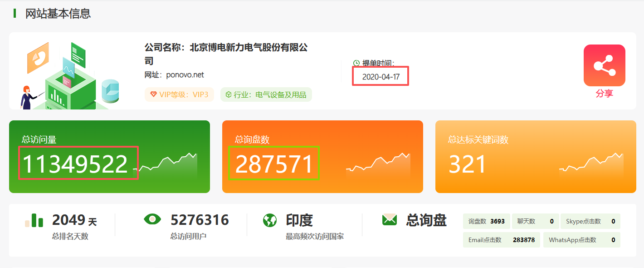Click the keyword count 321
Screen dimensions: 644x268
(x=467, y=164)
